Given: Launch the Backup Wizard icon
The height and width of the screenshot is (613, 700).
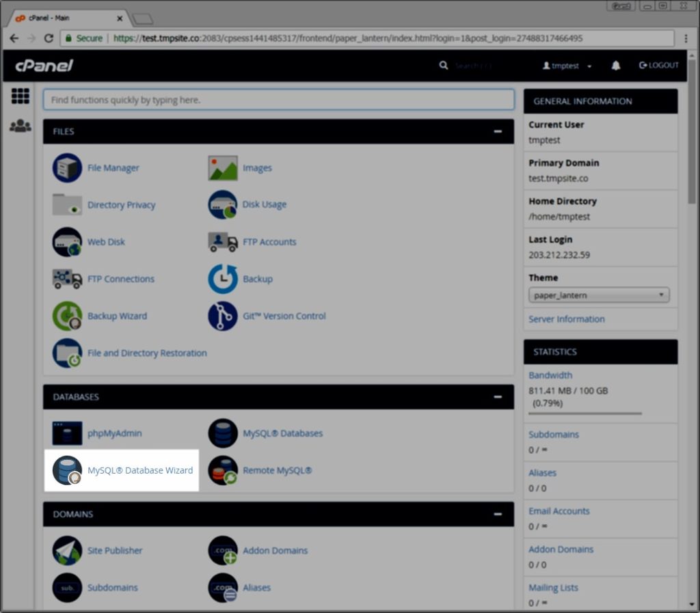Looking at the screenshot, I should (67, 316).
